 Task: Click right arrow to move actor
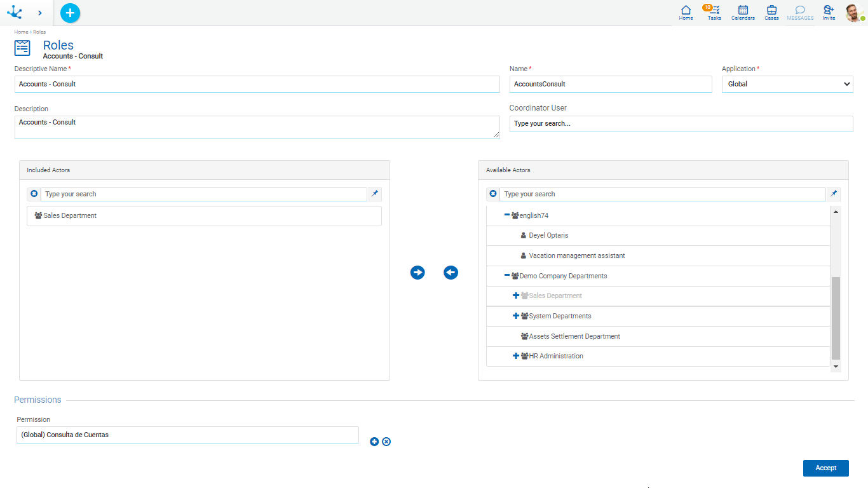(x=417, y=273)
